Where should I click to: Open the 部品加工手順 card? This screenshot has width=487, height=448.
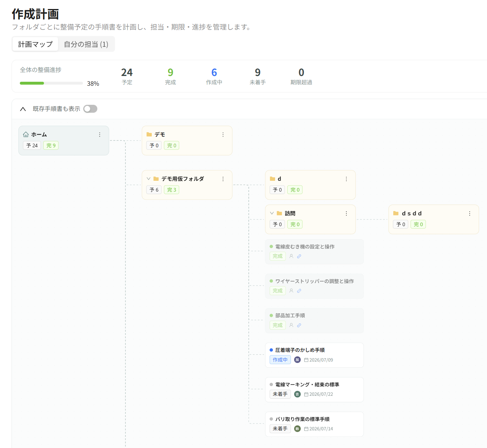coord(314,321)
